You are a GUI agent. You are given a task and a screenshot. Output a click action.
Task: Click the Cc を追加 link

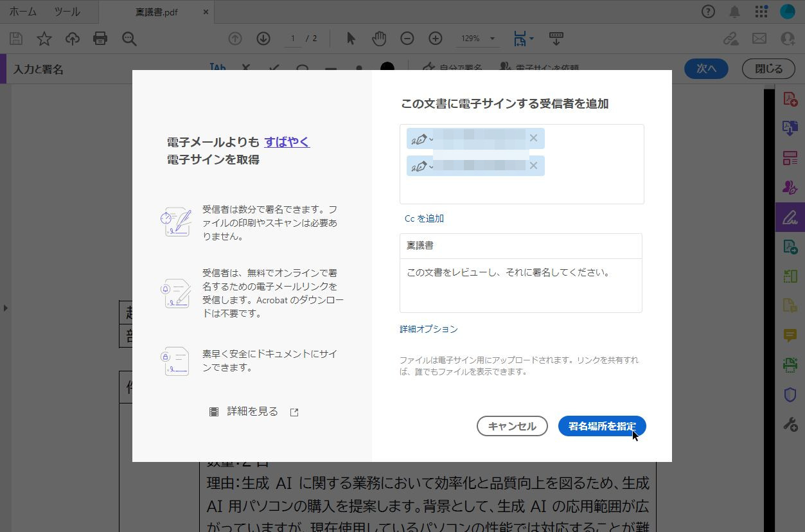point(424,218)
